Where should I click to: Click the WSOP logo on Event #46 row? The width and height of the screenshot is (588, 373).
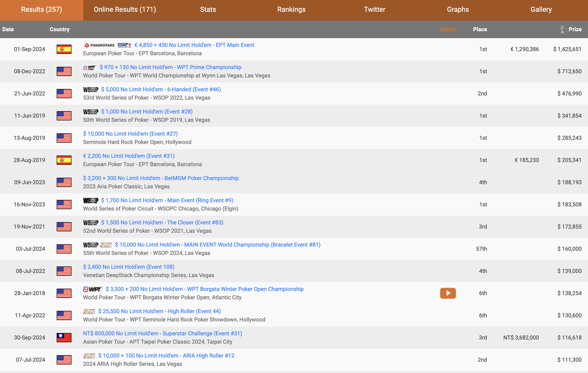91,89
